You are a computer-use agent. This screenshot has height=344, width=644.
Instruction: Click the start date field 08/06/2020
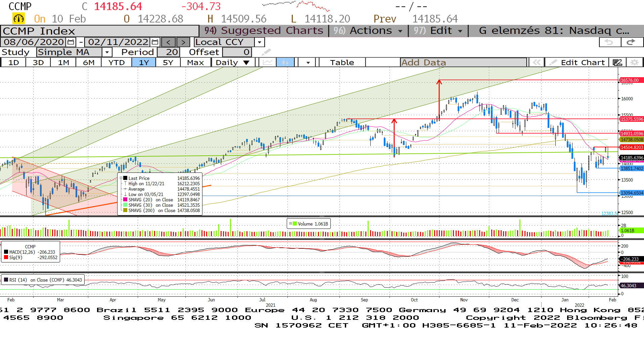click(x=34, y=42)
